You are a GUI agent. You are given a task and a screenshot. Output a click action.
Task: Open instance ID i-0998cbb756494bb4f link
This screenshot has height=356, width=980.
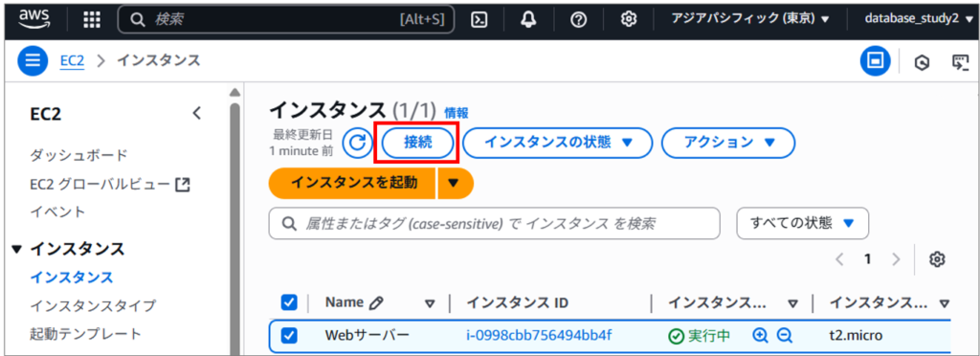tap(539, 336)
